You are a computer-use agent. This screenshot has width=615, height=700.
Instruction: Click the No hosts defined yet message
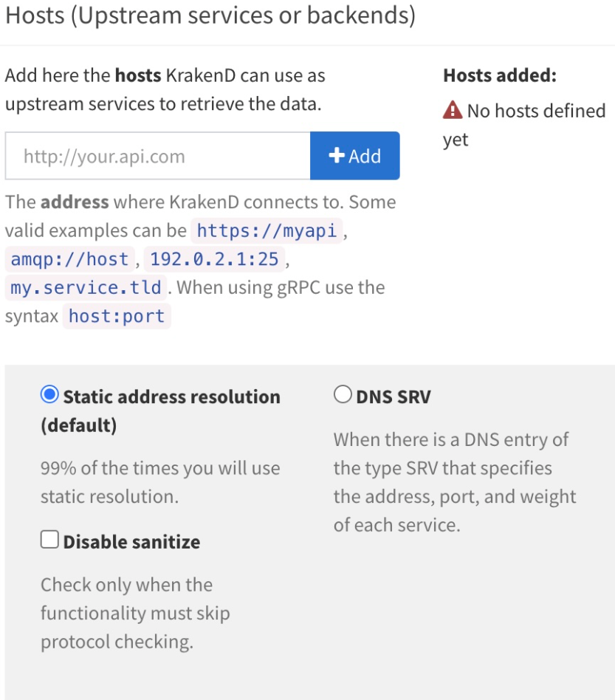(524, 125)
